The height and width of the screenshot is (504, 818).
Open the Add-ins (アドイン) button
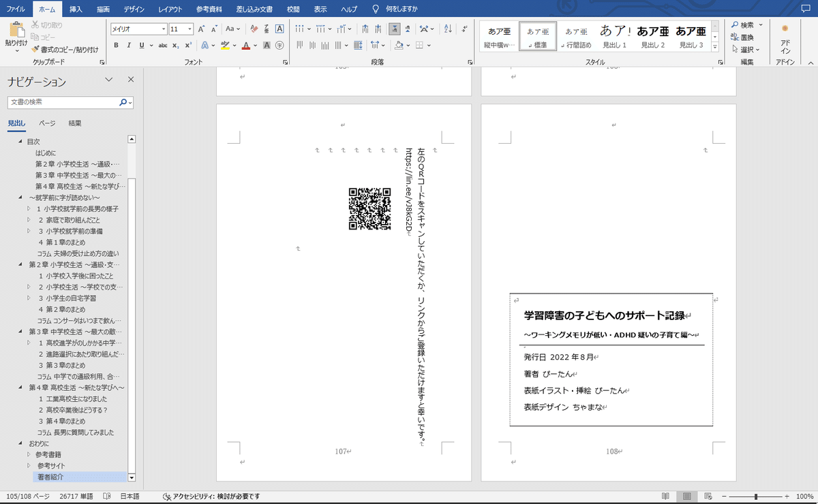point(785,40)
